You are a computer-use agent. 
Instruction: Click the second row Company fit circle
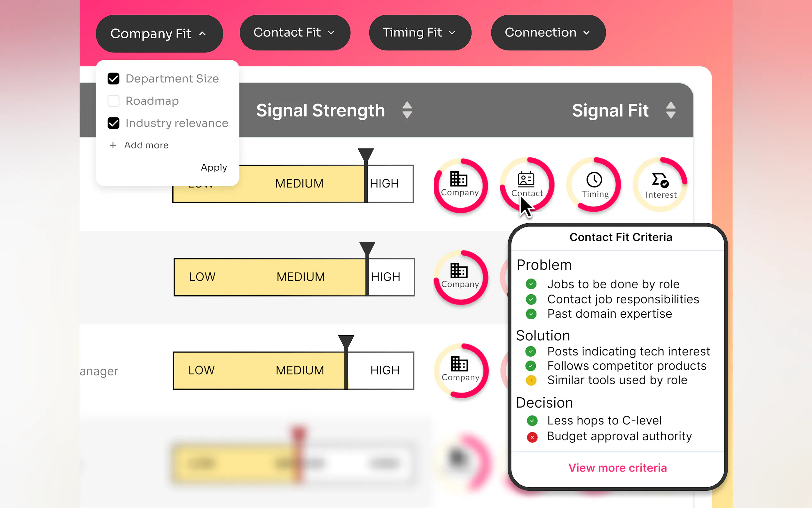click(x=460, y=277)
